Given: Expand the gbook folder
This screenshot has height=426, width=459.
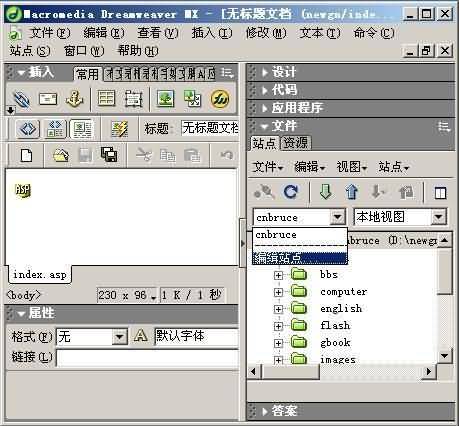Looking at the screenshot, I should point(278,343).
